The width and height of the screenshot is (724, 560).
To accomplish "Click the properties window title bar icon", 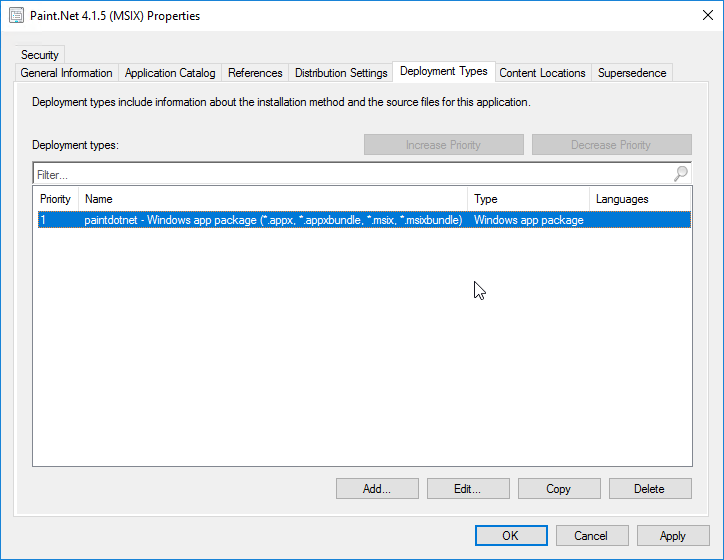I will 16,16.
